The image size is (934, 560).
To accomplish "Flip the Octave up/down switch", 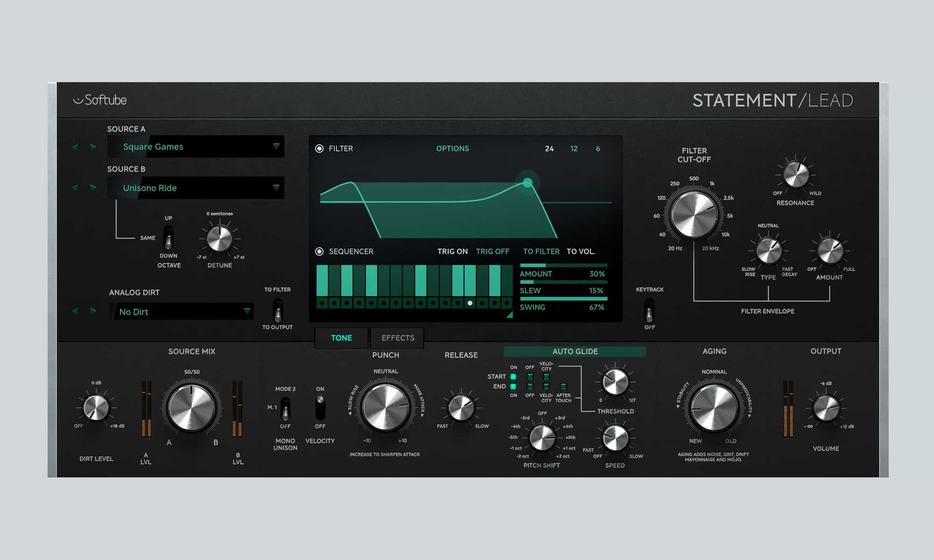I will click(169, 238).
